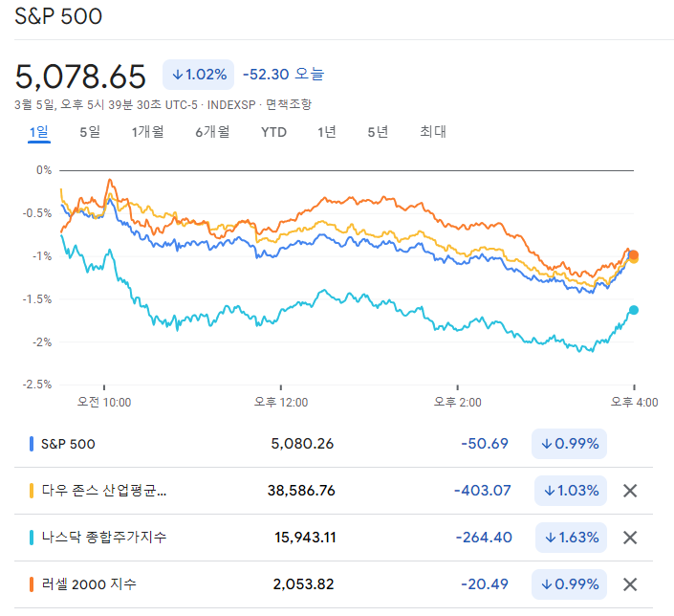Click the -2% y-axis label
This screenshot has height=616, width=674.
point(42,342)
